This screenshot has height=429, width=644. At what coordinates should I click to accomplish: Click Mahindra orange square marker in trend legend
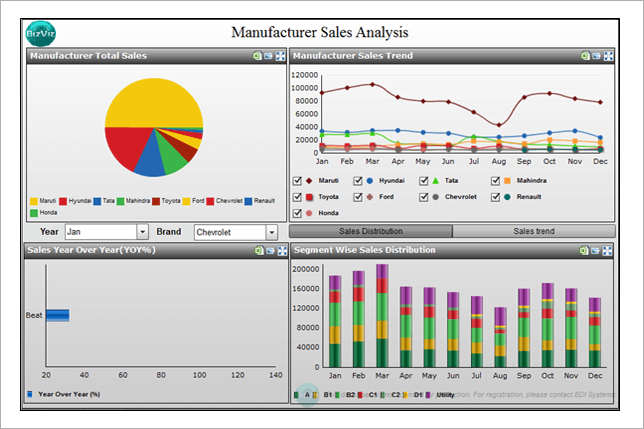507,181
